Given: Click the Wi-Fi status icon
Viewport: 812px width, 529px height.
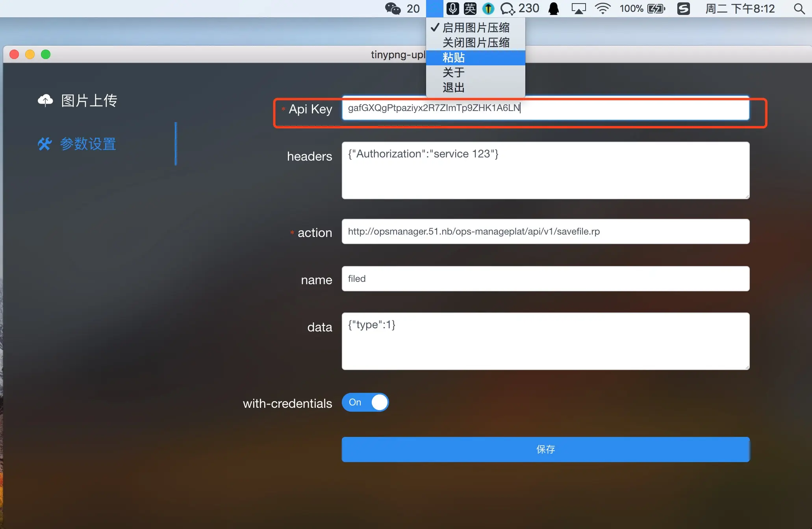Looking at the screenshot, I should pos(603,8).
